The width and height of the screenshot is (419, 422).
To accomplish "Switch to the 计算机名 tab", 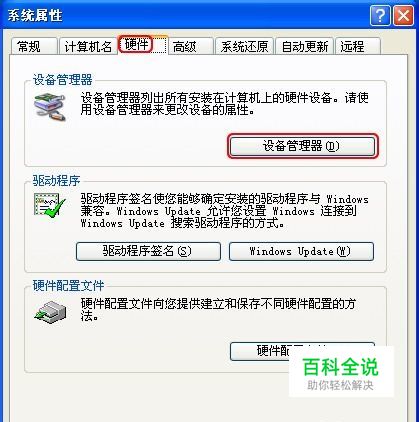I will 88,46.
